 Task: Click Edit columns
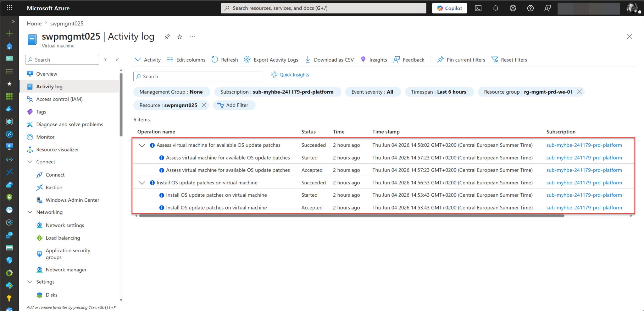186,60
